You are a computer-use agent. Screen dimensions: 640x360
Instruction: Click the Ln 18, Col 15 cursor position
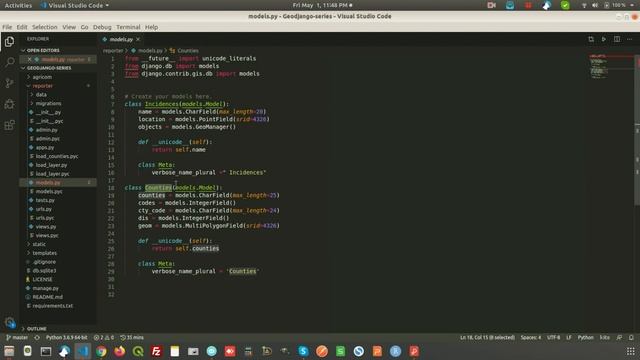click(487, 338)
